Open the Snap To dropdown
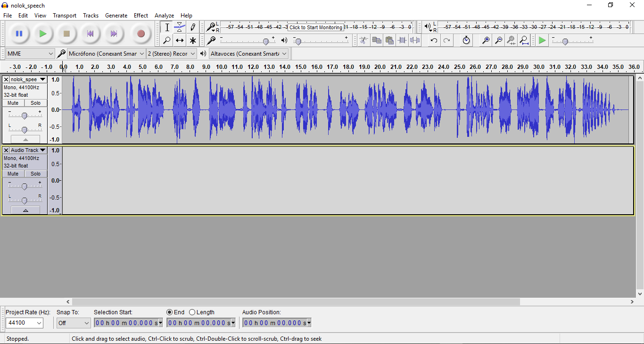The height and width of the screenshot is (344, 644). (73, 323)
